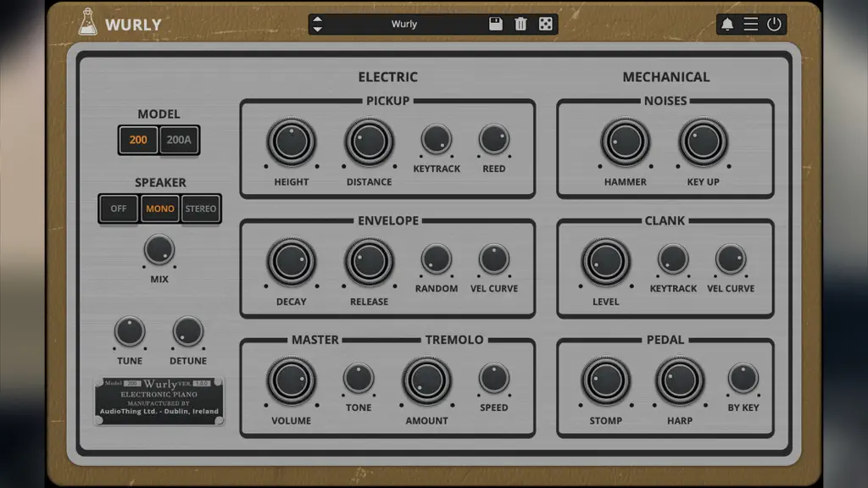Turn the speaker OFF
The width and height of the screenshot is (868, 488).
click(119, 208)
